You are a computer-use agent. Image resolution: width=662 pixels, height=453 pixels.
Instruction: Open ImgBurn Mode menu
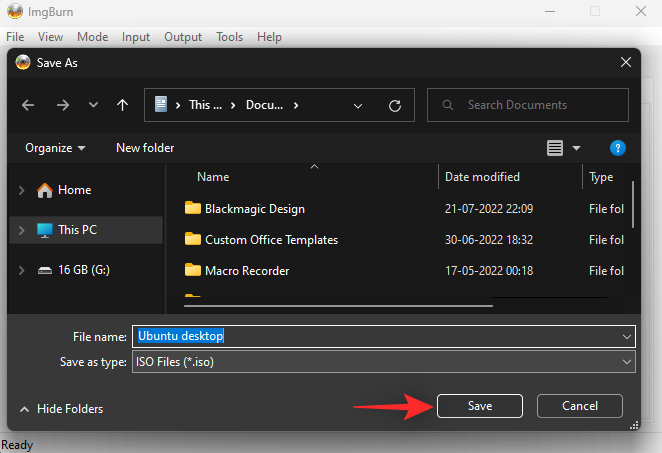tap(92, 37)
